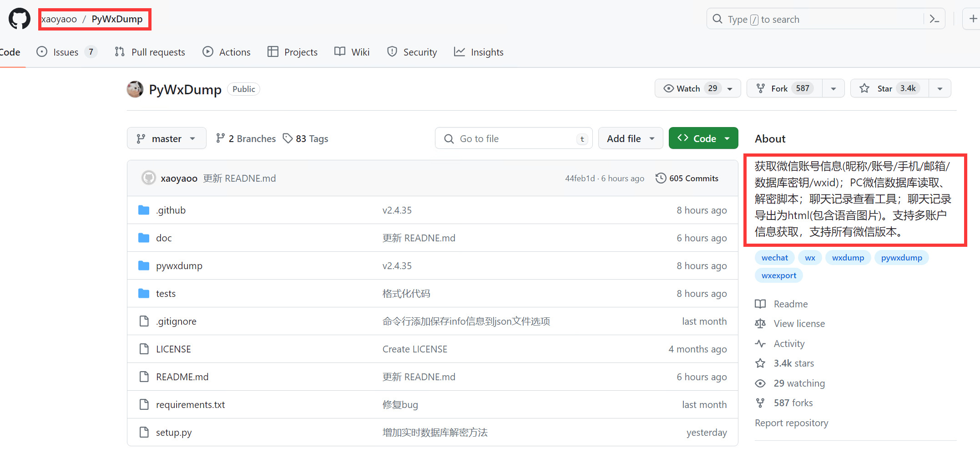Open the master branch selector dropdown
Image resolution: width=980 pixels, height=454 pixels.
[167, 138]
